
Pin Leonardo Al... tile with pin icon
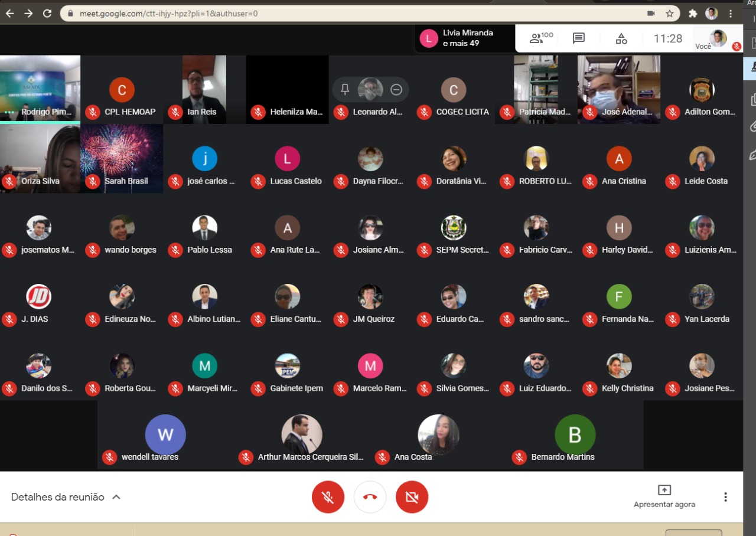tap(346, 90)
